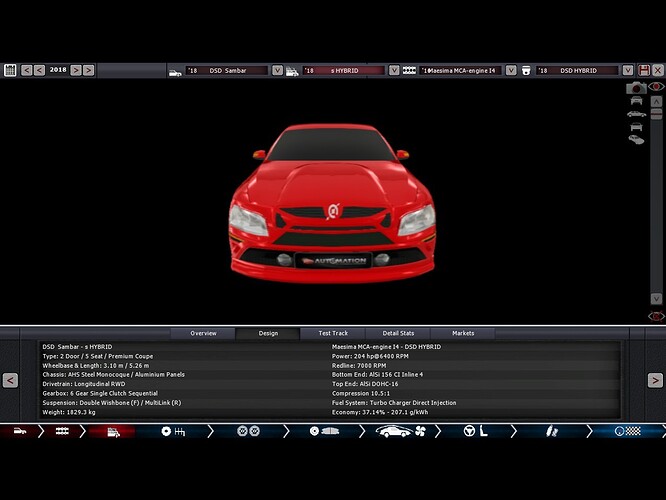Expand the DSD HYBRID variant dropdown
Viewport: 666px width, 500px height.
[x=628, y=70]
